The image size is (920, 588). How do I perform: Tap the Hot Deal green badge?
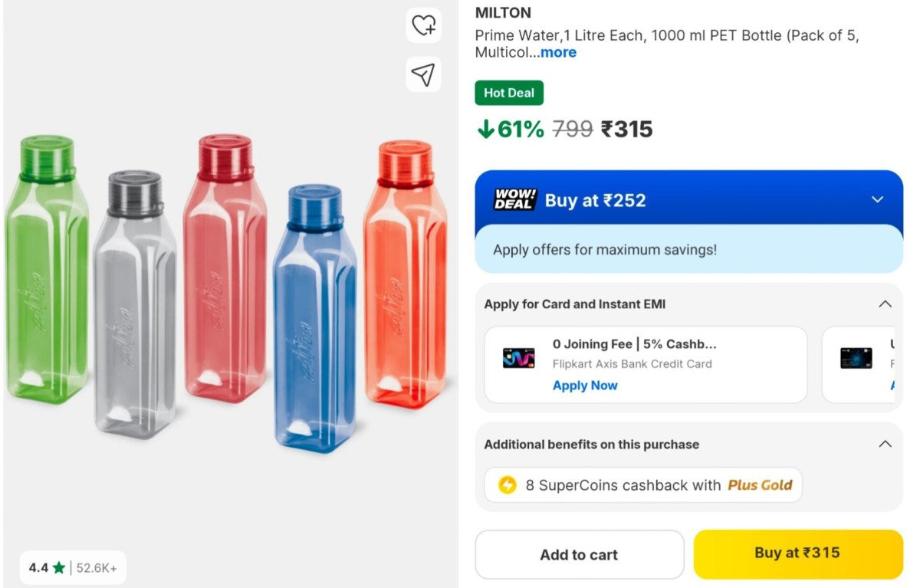[x=509, y=94]
